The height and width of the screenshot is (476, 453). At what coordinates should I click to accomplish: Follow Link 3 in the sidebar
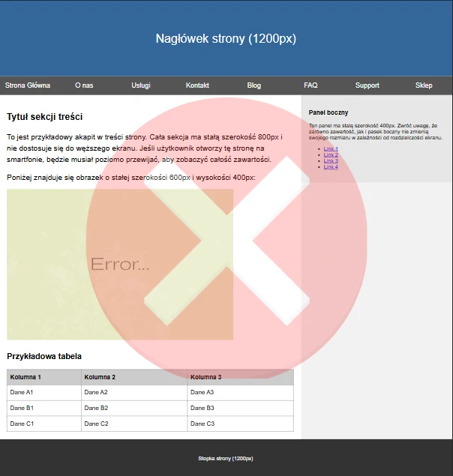[x=331, y=161]
